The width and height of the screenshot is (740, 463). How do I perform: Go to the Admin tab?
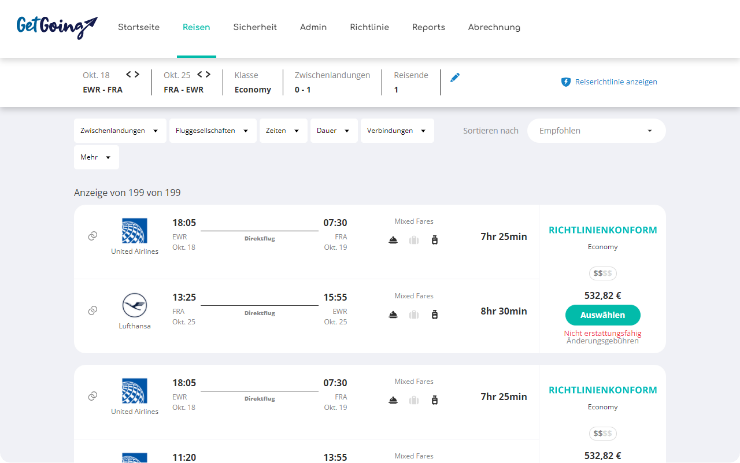point(313,27)
